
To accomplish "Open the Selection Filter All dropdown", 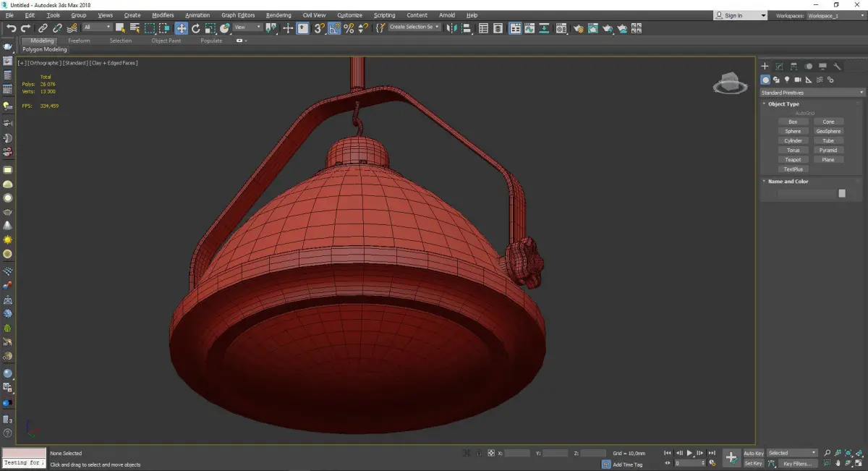I will [x=98, y=27].
